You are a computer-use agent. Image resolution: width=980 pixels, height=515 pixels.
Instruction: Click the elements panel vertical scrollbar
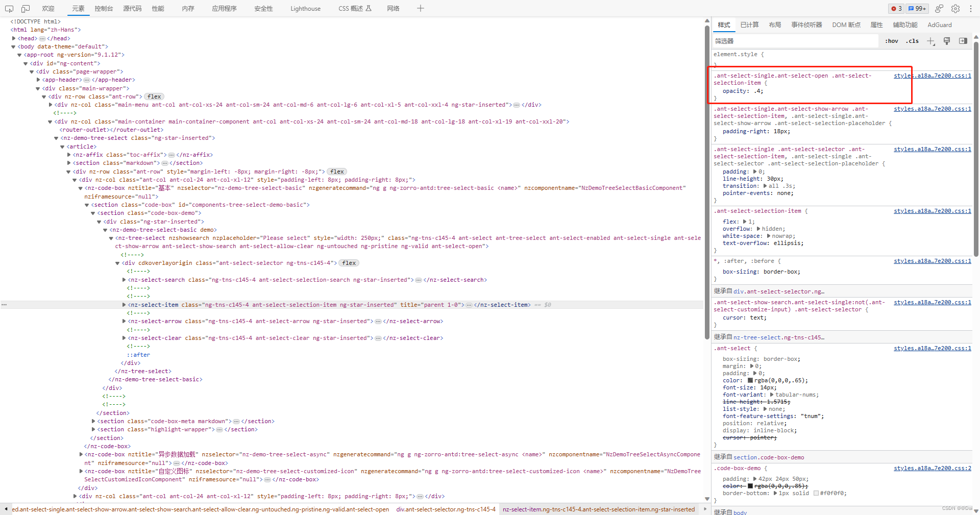[x=707, y=181]
